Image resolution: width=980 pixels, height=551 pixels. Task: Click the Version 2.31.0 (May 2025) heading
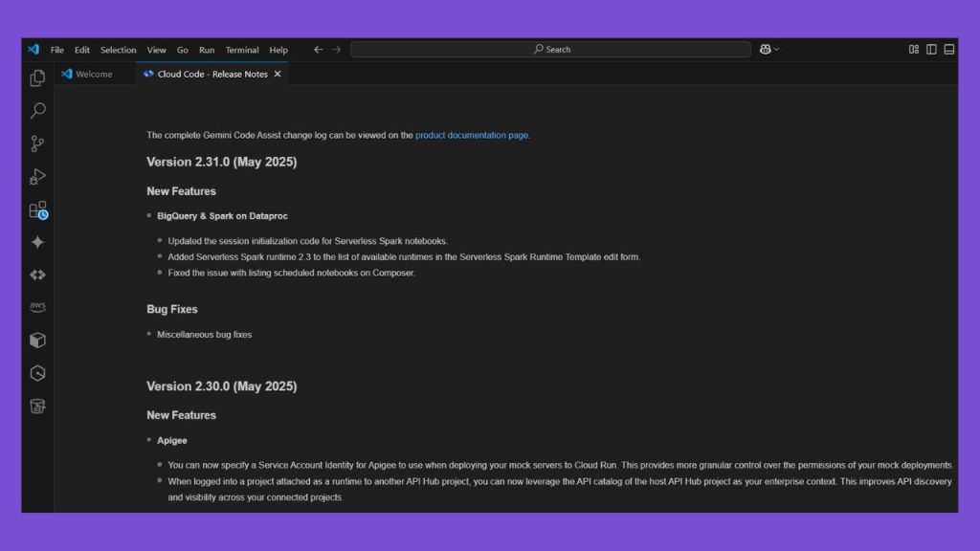click(x=222, y=162)
